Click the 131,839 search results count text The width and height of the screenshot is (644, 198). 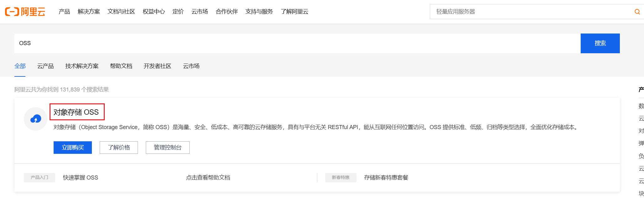coord(62,90)
